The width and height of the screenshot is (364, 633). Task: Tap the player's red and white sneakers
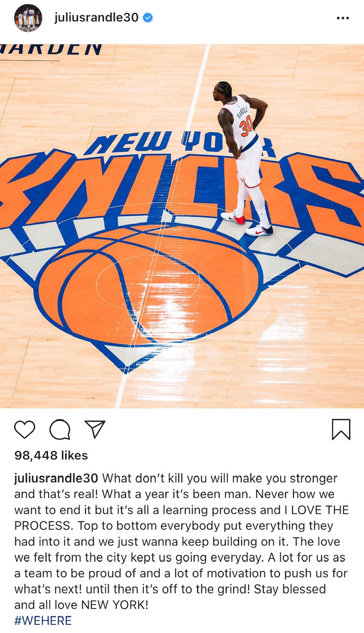[246, 224]
